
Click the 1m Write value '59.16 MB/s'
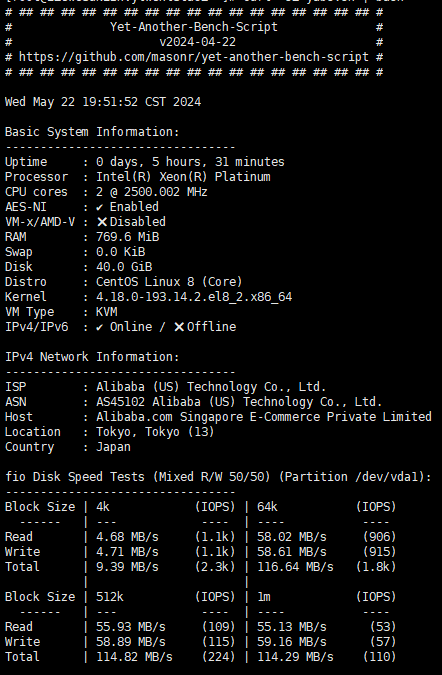click(292, 642)
